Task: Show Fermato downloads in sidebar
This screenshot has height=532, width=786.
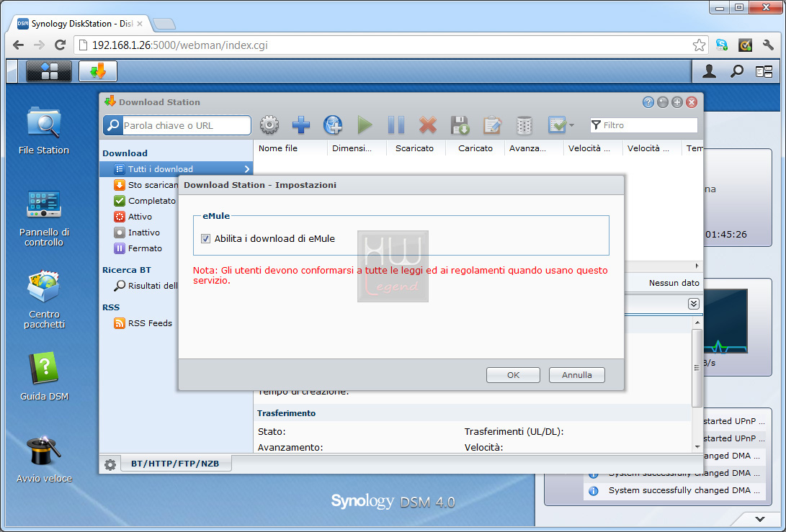Action: 138,248
